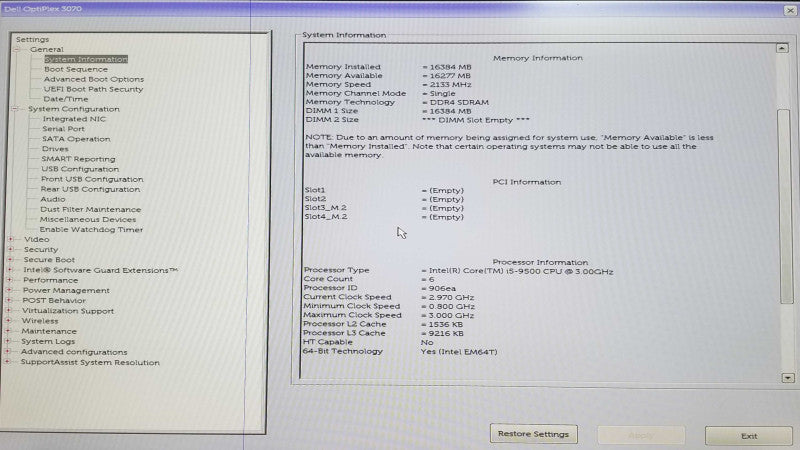This screenshot has height=450, width=800.
Task: Close the Dell OptiPlex 3070 window
Action: [x=790, y=10]
